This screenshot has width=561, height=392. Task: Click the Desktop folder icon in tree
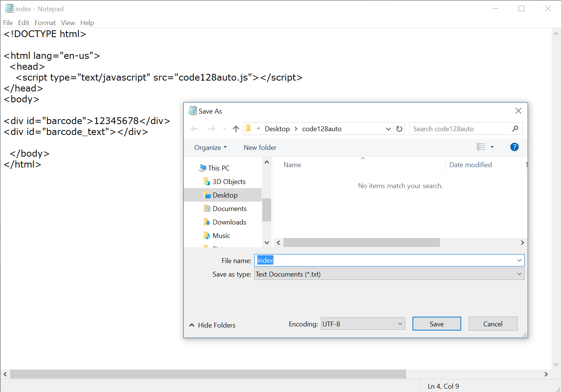207,195
